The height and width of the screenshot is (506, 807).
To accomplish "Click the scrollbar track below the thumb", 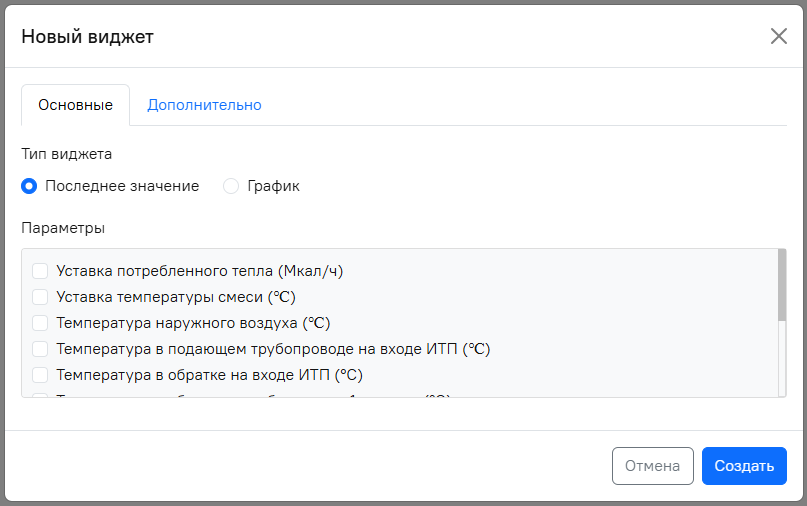I will pyautogui.click(x=781, y=360).
